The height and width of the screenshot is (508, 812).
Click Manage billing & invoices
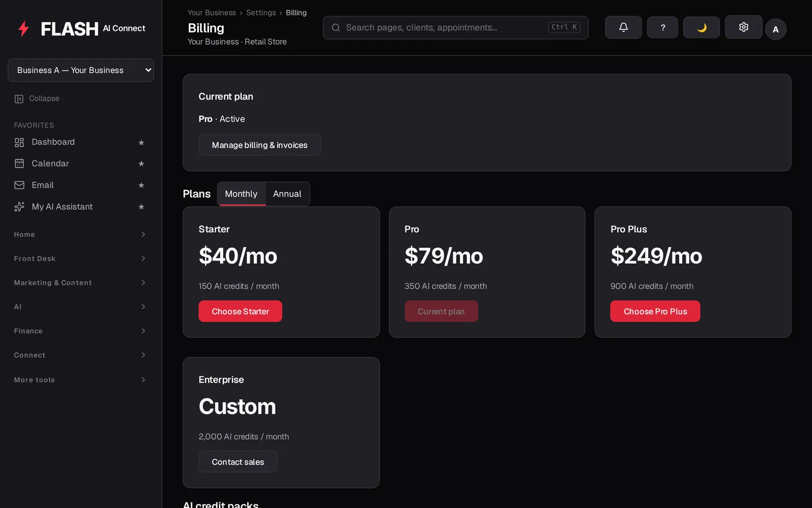point(259,145)
